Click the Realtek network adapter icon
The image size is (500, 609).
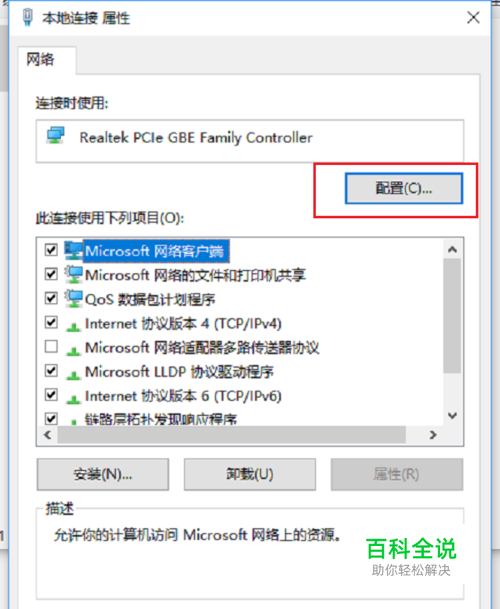pyautogui.click(x=56, y=136)
